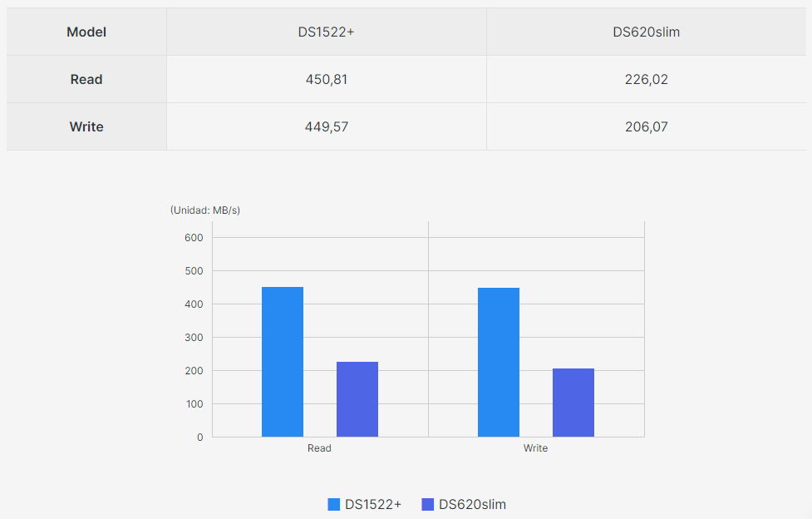Click the DS1522+ Write bar in chart
The image size is (812, 519).
(499, 362)
